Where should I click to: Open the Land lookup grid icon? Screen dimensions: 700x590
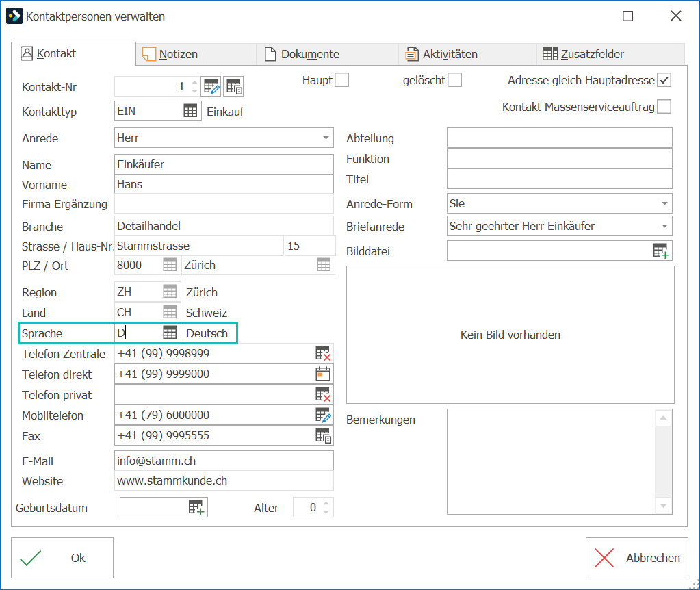click(x=170, y=312)
